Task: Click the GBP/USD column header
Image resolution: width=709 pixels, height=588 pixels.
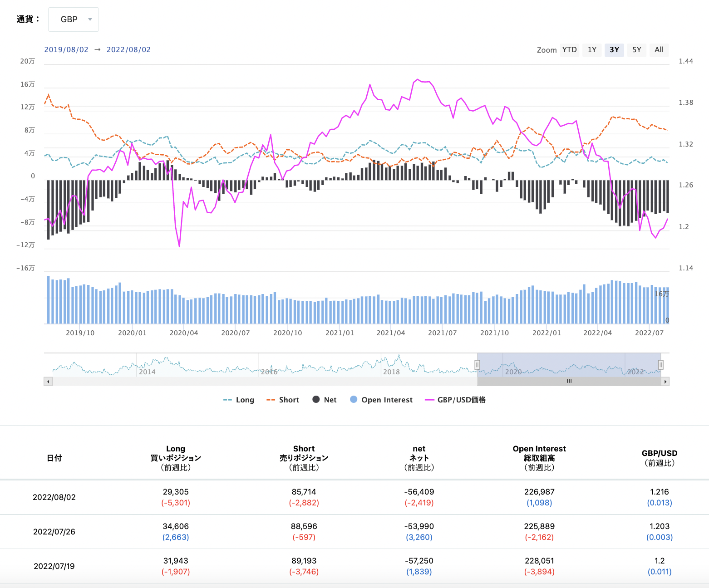Action: coord(660,458)
